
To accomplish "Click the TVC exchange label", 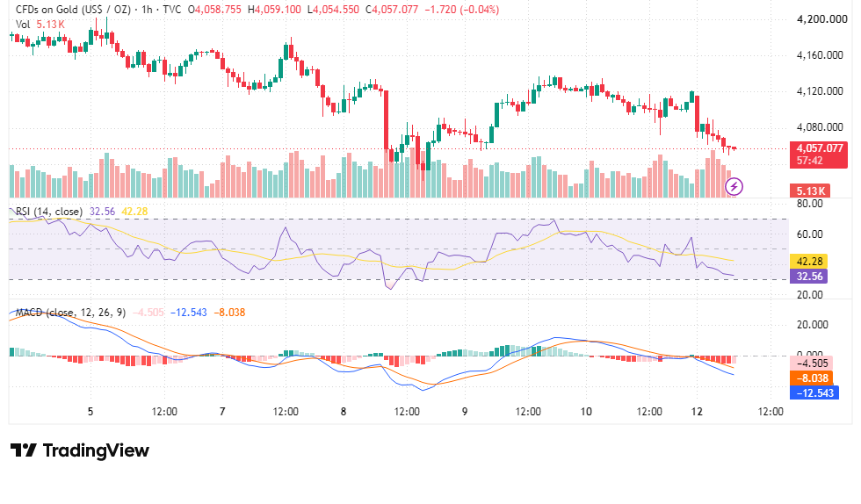I will 172,10.
